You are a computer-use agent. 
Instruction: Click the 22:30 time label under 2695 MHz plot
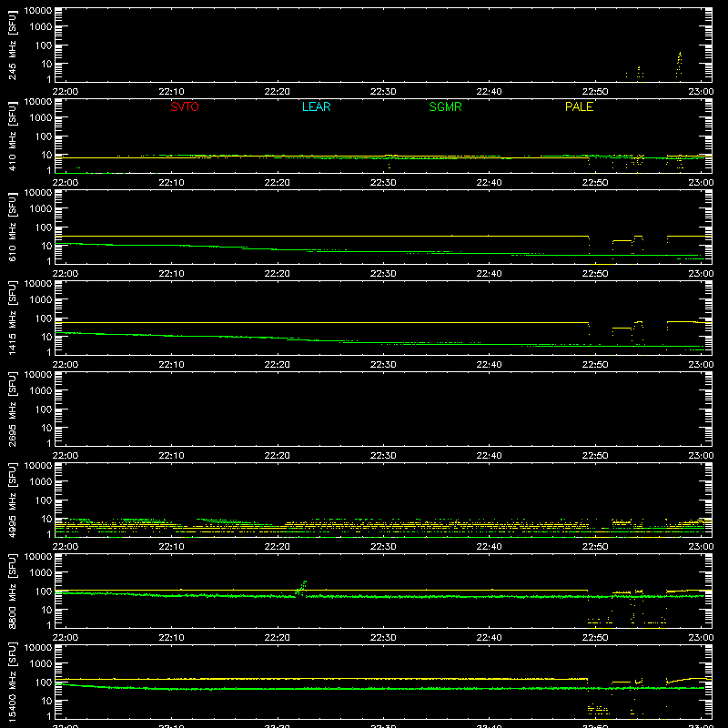(x=383, y=456)
